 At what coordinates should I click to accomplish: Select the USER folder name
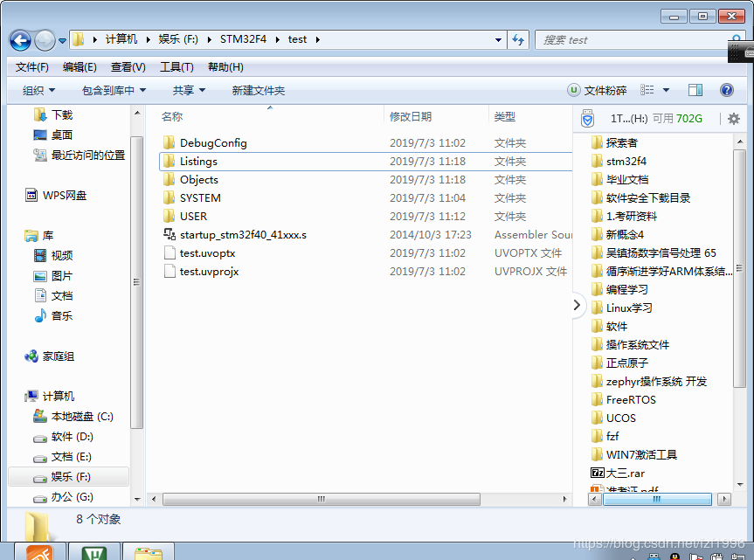click(193, 217)
